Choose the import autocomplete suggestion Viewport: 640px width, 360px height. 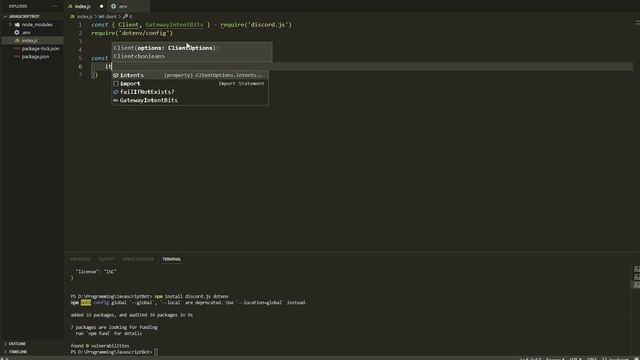click(x=190, y=83)
